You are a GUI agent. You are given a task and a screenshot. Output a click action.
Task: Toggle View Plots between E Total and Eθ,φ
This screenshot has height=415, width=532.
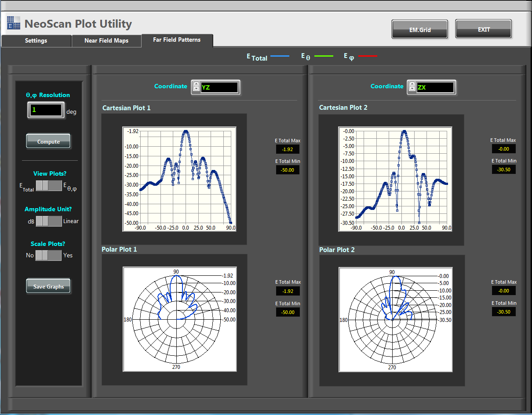[x=49, y=186]
